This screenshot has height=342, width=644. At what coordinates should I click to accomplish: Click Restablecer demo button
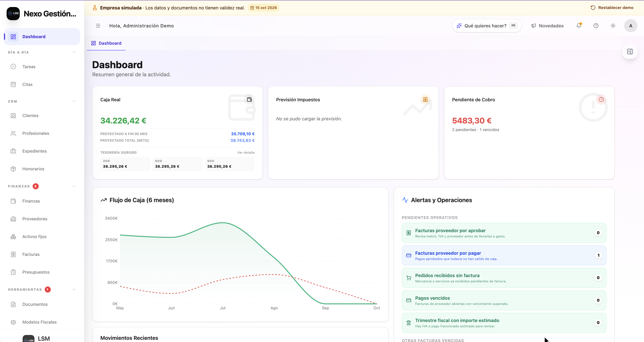[612, 7]
